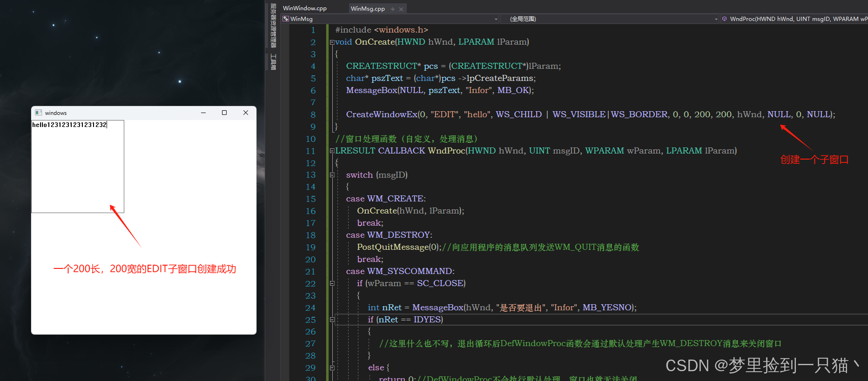Click line number 20 in the gutter

(310, 259)
